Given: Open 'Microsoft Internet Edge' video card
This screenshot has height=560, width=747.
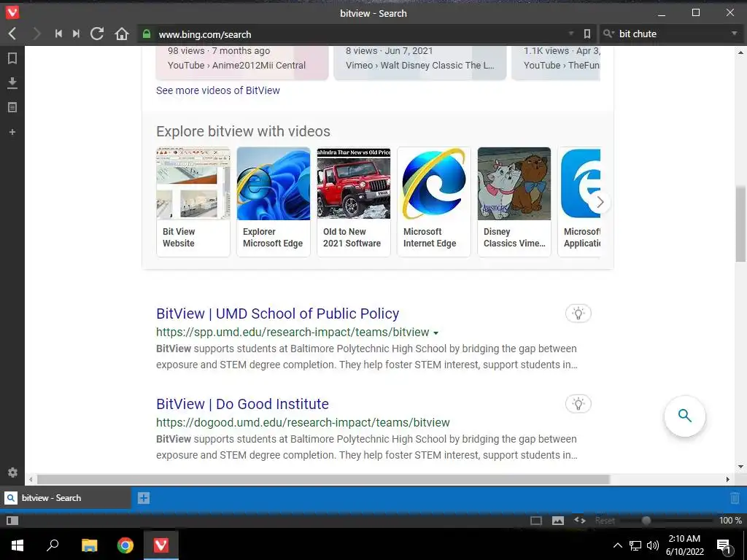Looking at the screenshot, I should 434,202.
